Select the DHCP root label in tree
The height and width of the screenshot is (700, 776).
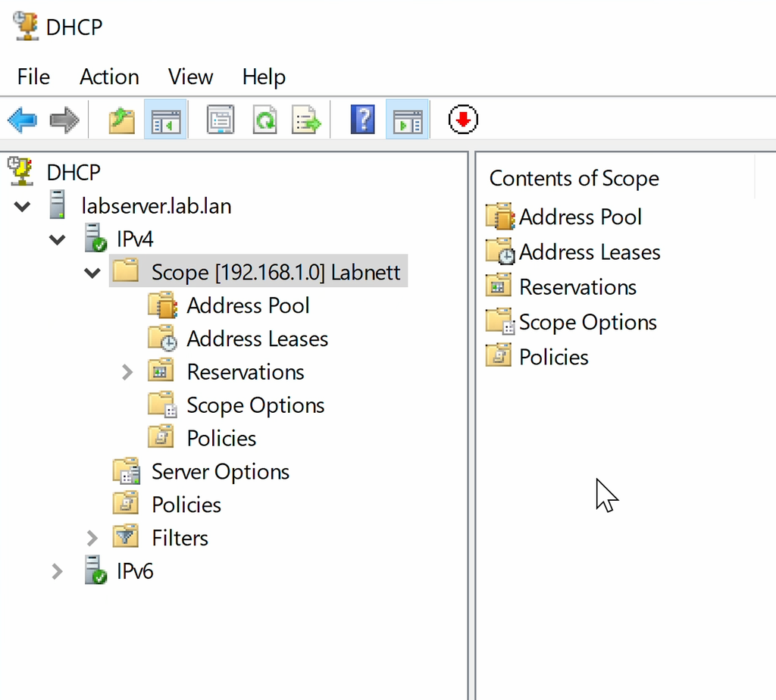click(x=74, y=173)
